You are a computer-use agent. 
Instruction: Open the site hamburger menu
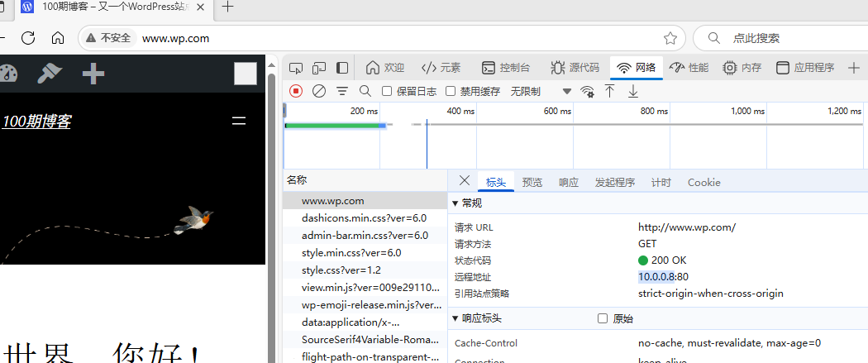[x=239, y=122]
